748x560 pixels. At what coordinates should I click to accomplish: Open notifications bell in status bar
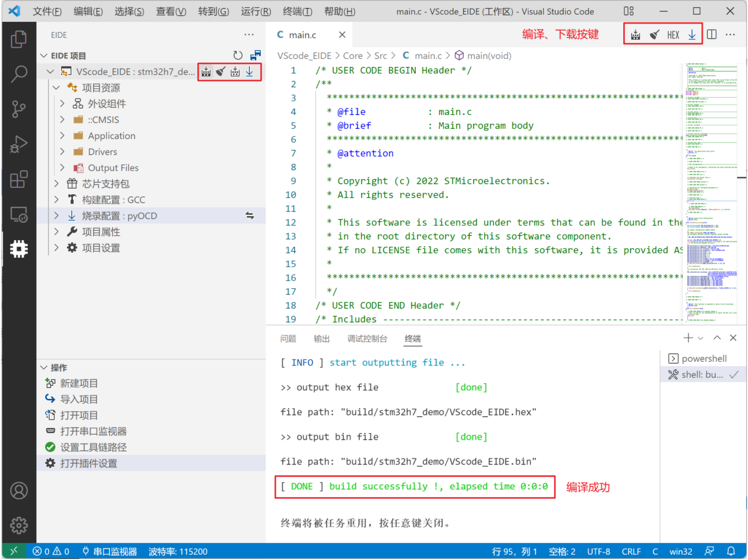point(731,551)
